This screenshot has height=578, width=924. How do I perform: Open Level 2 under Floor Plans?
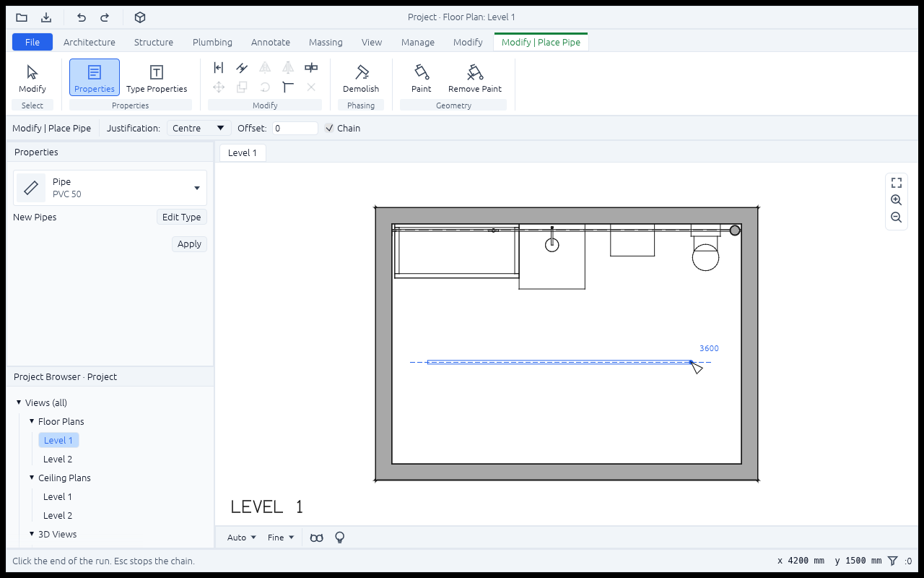pos(58,459)
